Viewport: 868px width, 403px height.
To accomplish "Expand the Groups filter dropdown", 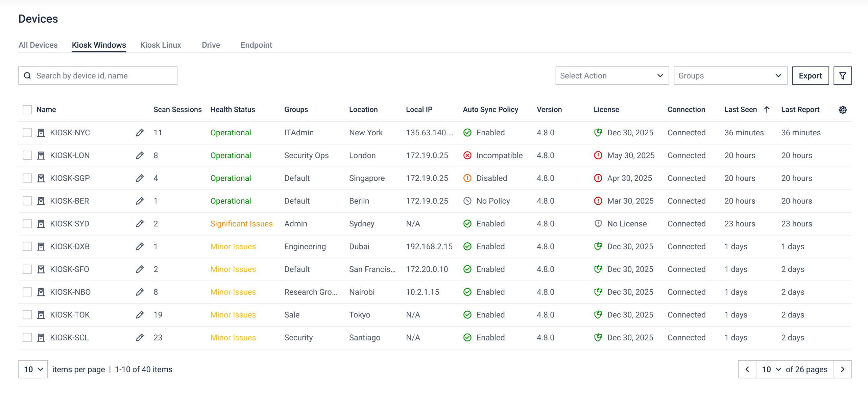I will pos(730,76).
